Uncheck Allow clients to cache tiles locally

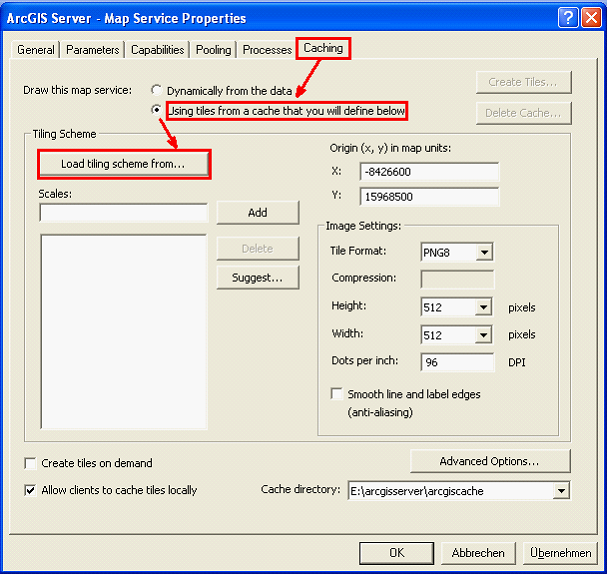pos(30,490)
